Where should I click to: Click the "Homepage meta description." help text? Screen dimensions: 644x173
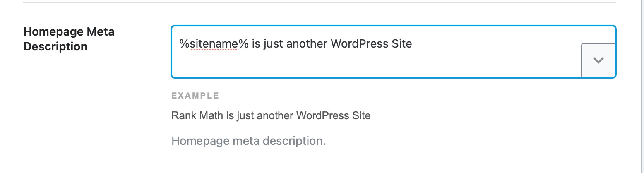249,141
